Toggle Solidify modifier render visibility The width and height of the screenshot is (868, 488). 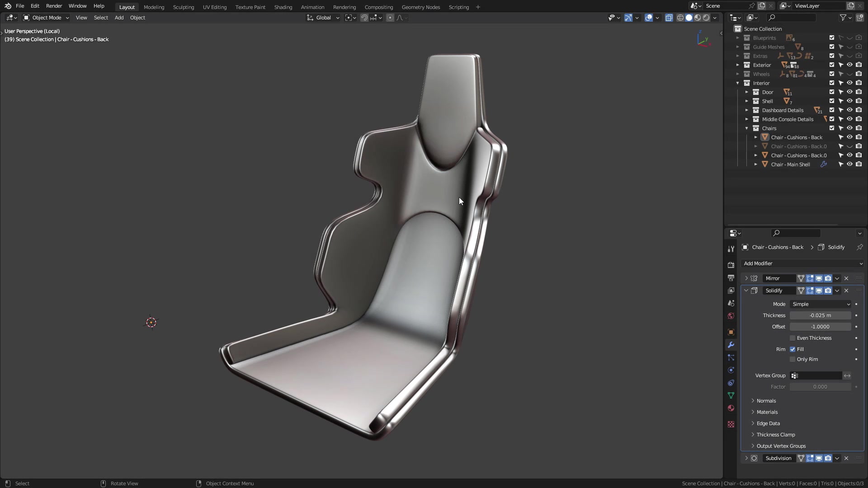pyautogui.click(x=828, y=291)
